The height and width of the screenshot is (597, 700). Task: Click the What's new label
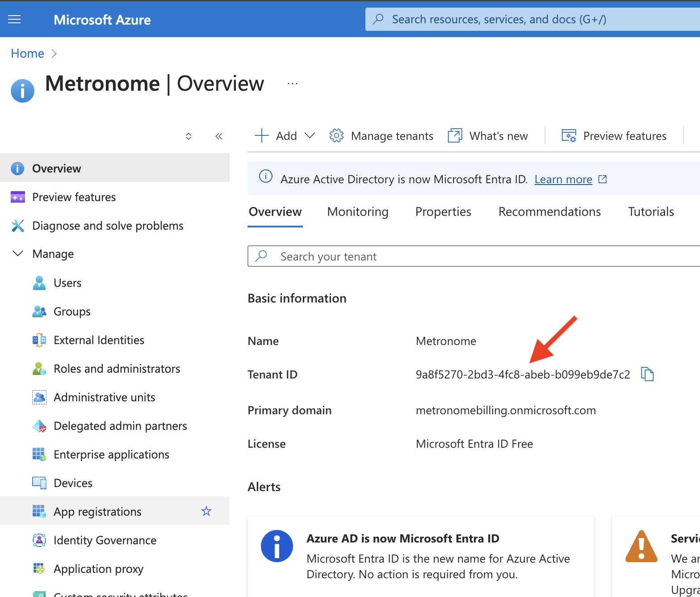click(x=499, y=136)
